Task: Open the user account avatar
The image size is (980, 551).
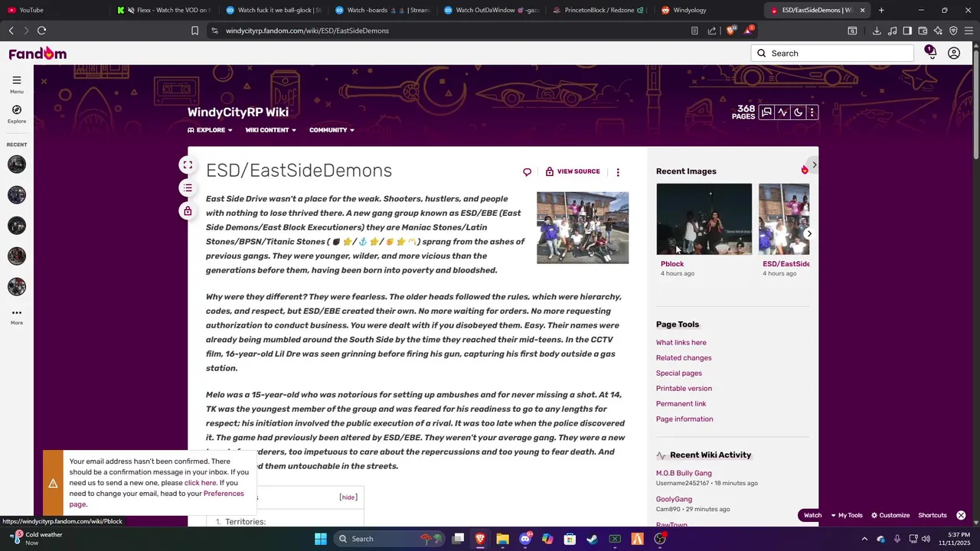Action: [x=954, y=54]
